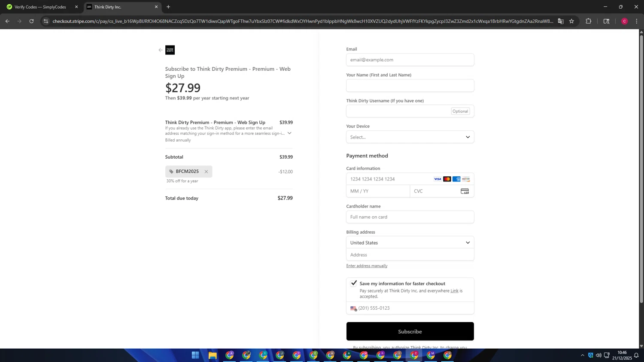The image size is (644, 362).
Task: Focus the Cardholder name field
Action: [x=410, y=217]
